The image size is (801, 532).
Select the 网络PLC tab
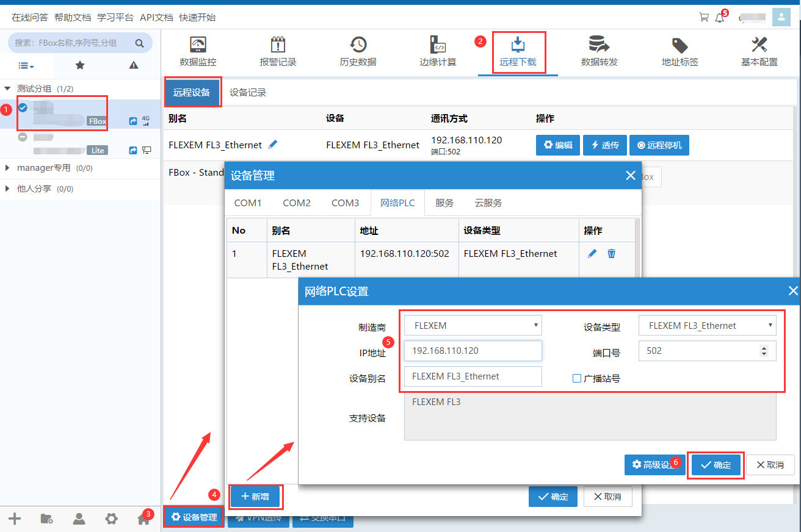tap(397, 203)
